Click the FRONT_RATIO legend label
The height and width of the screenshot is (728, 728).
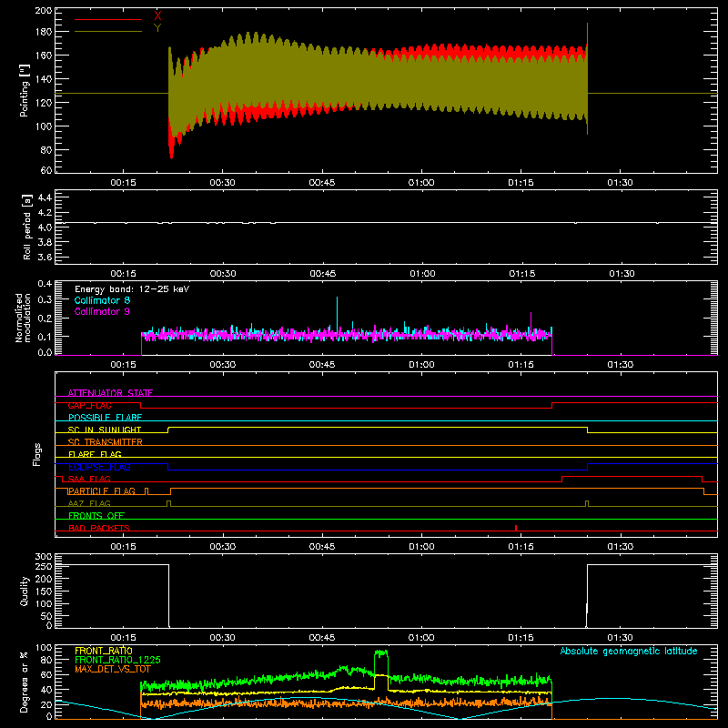(x=104, y=651)
